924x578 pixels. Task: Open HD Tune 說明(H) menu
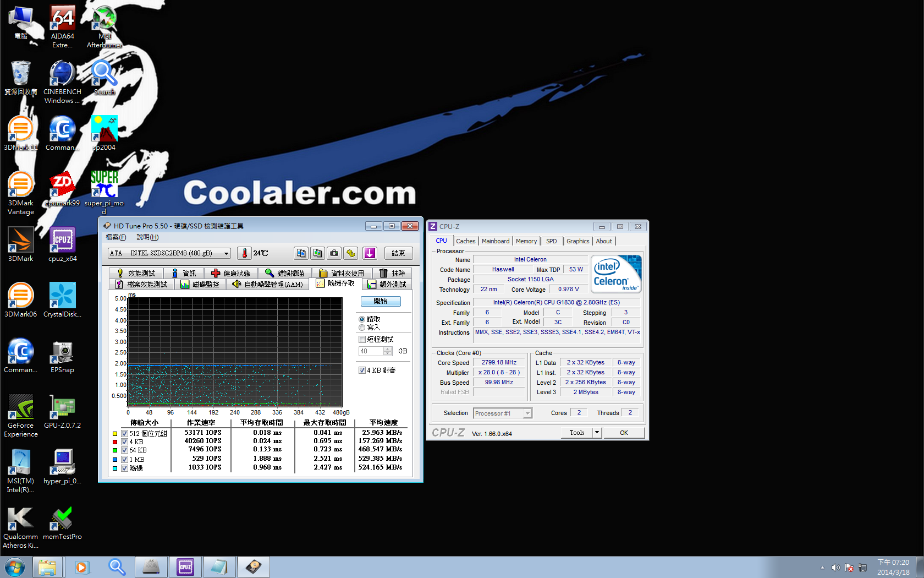tap(147, 237)
